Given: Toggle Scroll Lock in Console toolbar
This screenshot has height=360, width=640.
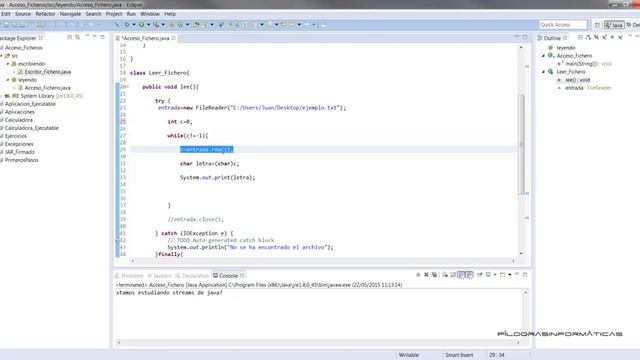Looking at the screenshot, I should (x=453, y=275).
